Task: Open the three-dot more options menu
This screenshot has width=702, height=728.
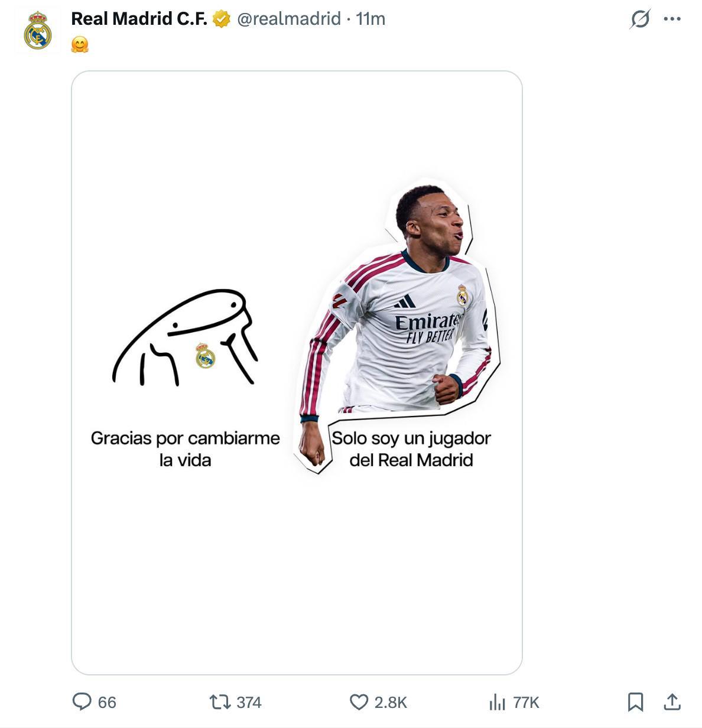Action: pos(672,19)
